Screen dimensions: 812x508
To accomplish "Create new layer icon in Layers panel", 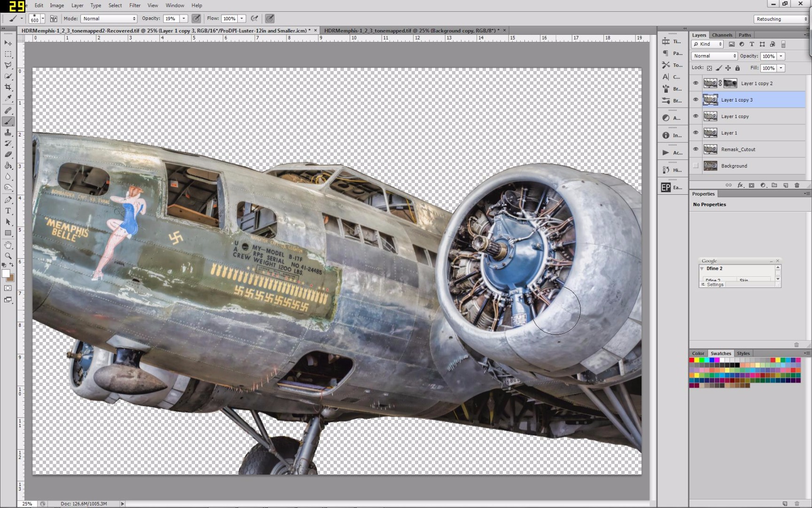I will pos(786,185).
